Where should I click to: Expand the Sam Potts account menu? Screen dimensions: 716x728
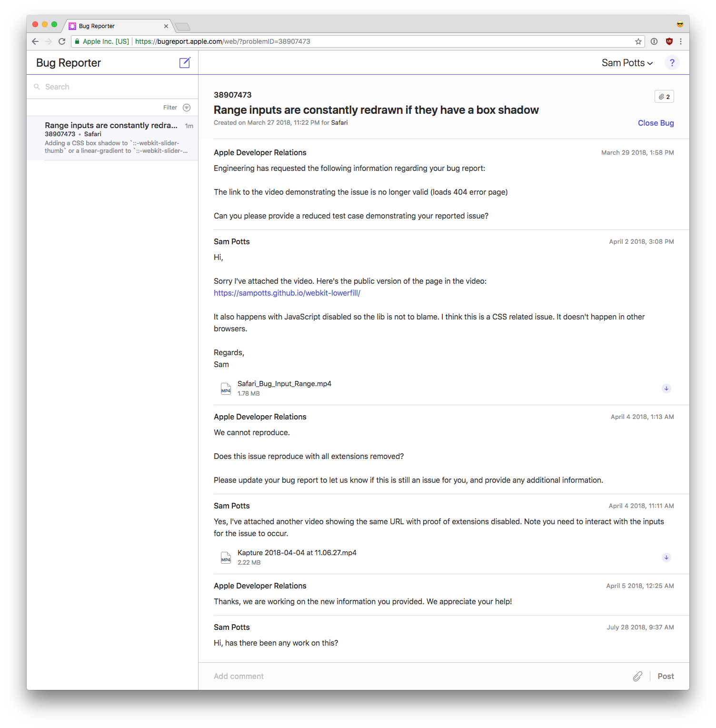click(627, 63)
